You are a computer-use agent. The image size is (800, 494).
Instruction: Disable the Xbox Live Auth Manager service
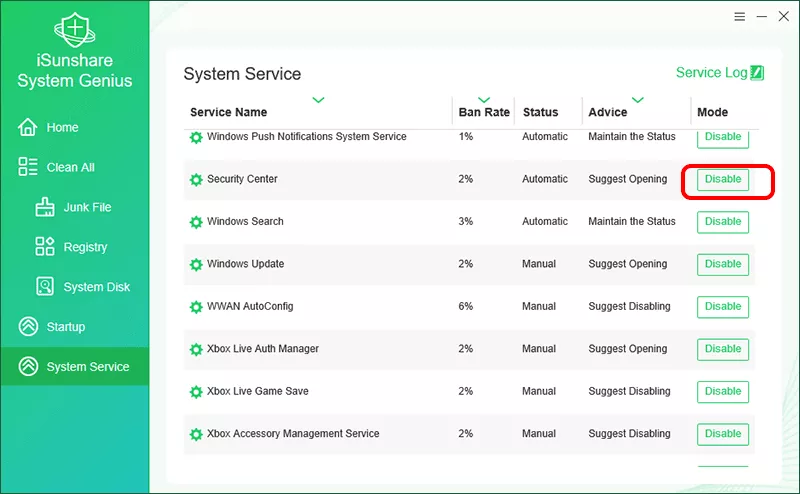point(722,349)
